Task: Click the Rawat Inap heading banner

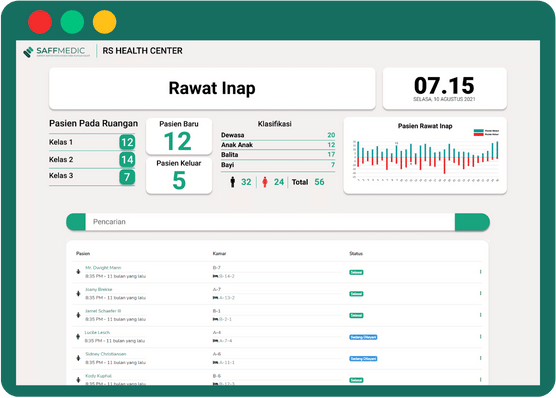Action: [x=212, y=88]
